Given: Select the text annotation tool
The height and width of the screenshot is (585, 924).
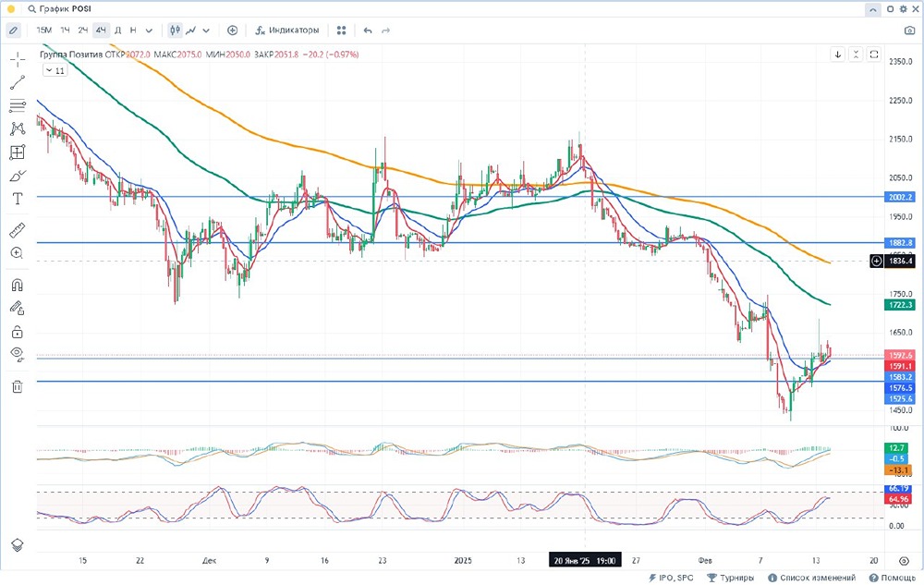Looking at the screenshot, I should click(x=17, y=199).
